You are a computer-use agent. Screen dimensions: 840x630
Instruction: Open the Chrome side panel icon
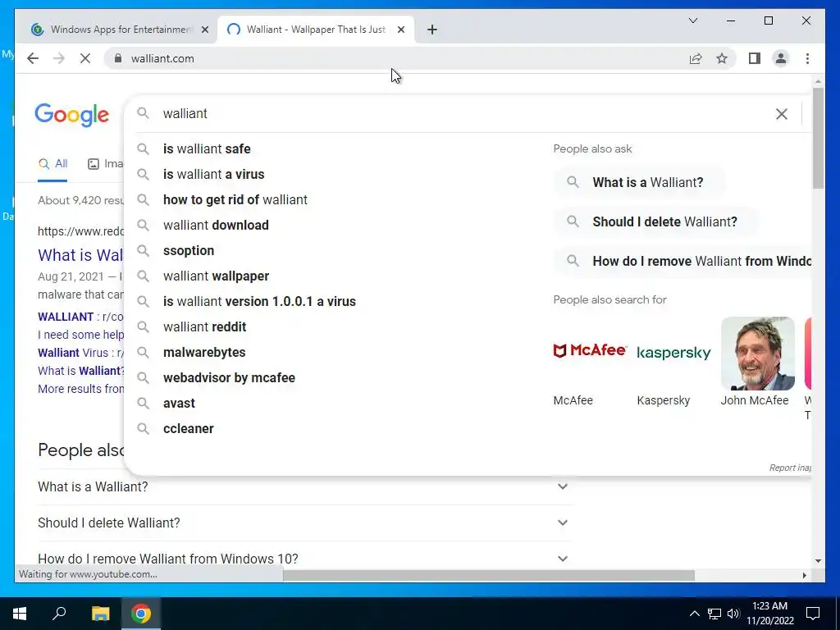755,58
